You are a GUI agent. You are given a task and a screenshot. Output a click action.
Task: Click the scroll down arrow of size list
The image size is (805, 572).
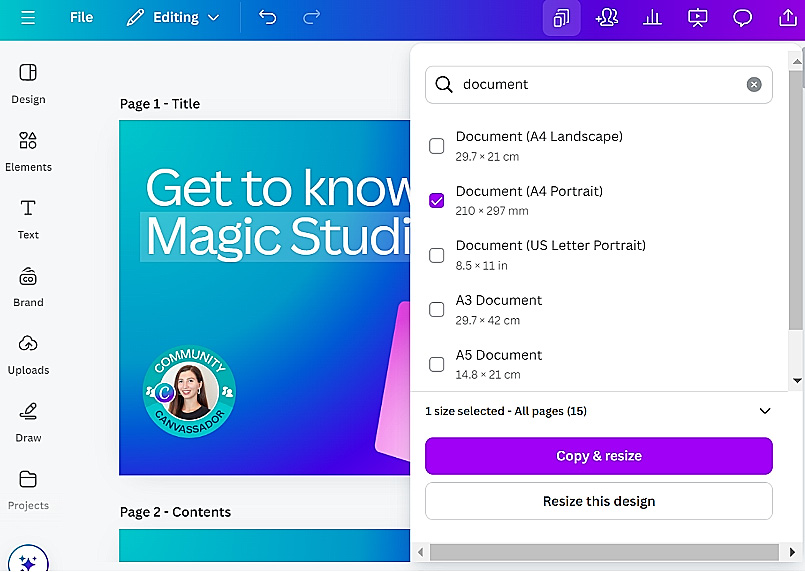point(797,380)
